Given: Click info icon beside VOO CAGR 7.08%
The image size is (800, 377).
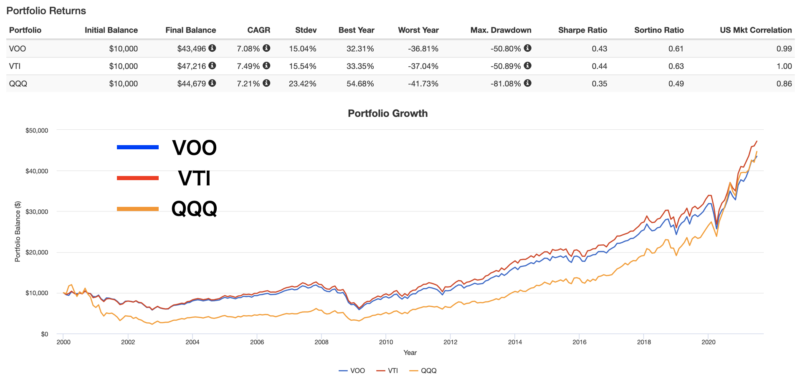Looking at the screenshot, I should pyautogui.click(x=267, y=48).
